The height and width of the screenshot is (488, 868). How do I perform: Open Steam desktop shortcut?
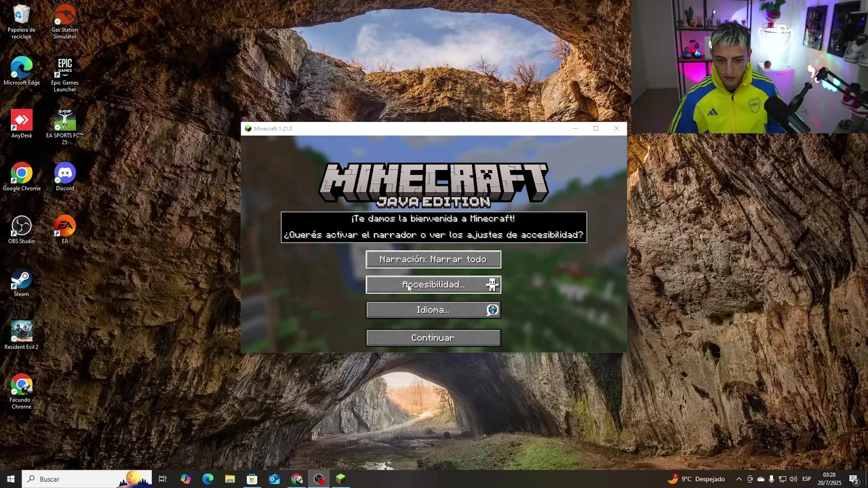(x=21, y=283)
